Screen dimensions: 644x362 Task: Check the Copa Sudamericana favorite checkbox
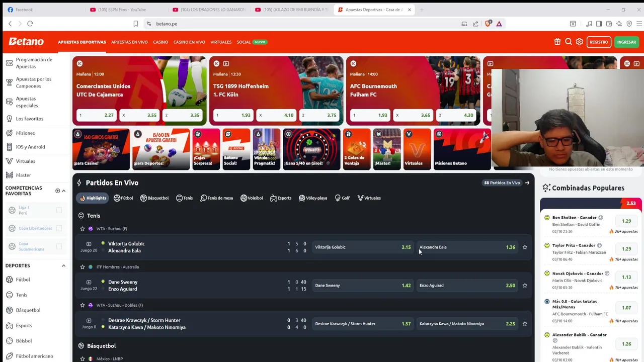point(59,246)
